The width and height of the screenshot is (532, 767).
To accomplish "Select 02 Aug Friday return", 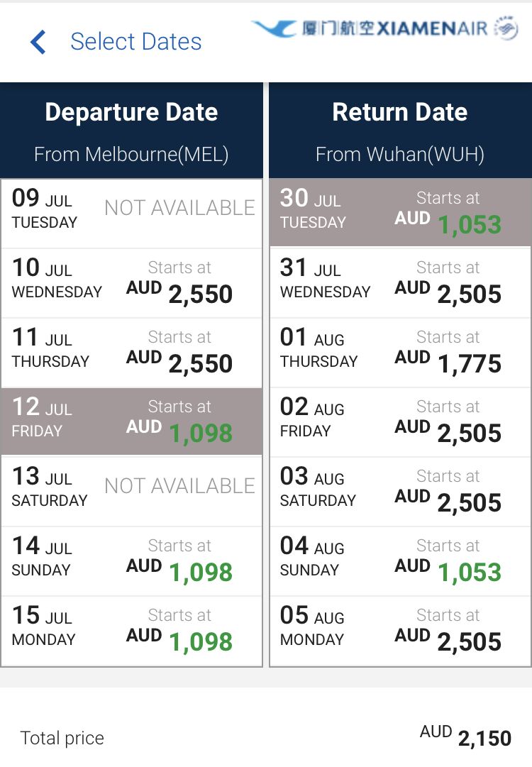I will 400,421.
